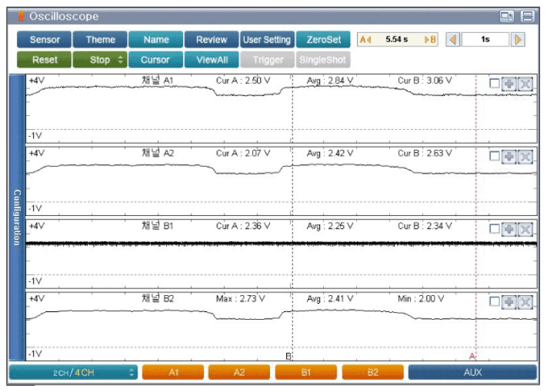This screenshot has height=392, width=547.
Task: Click the plus icon on channel A1
Action: tap(510, 83)
